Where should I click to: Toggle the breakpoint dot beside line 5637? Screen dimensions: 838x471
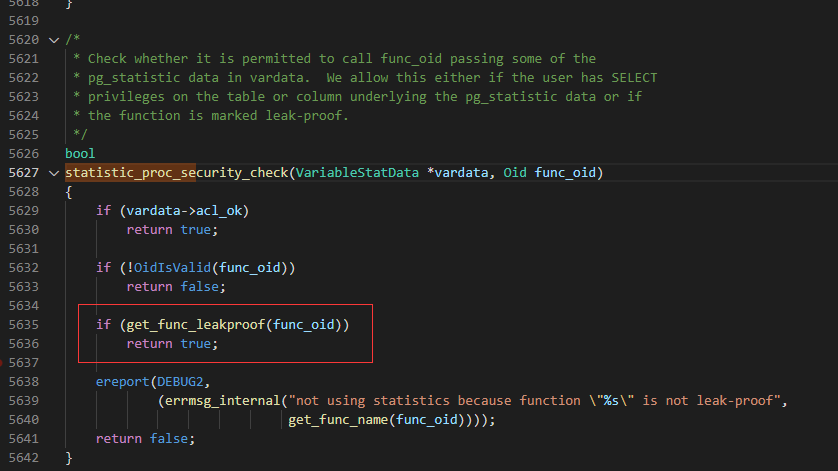point(1,363)
